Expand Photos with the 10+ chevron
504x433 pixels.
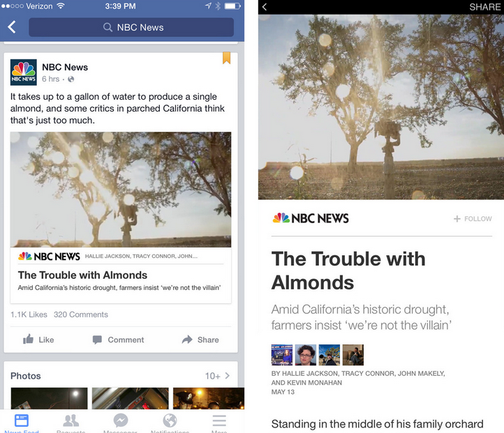(x=218, y=376)
